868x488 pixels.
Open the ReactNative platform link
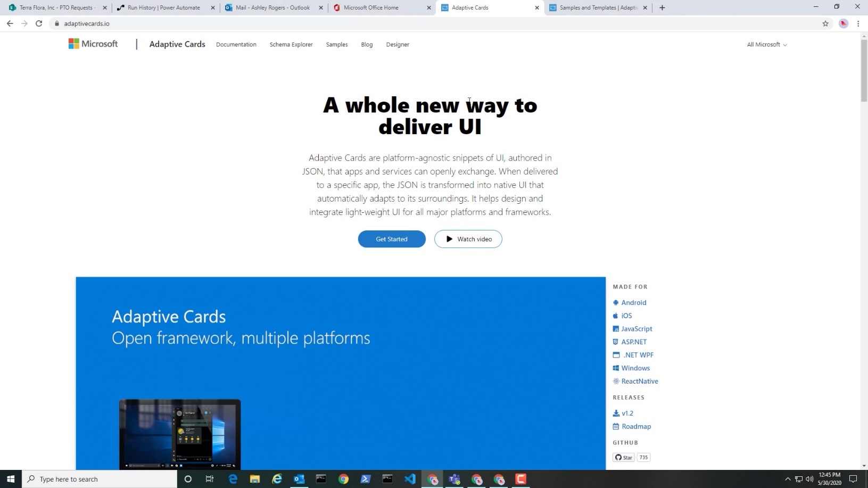point(635,381)
